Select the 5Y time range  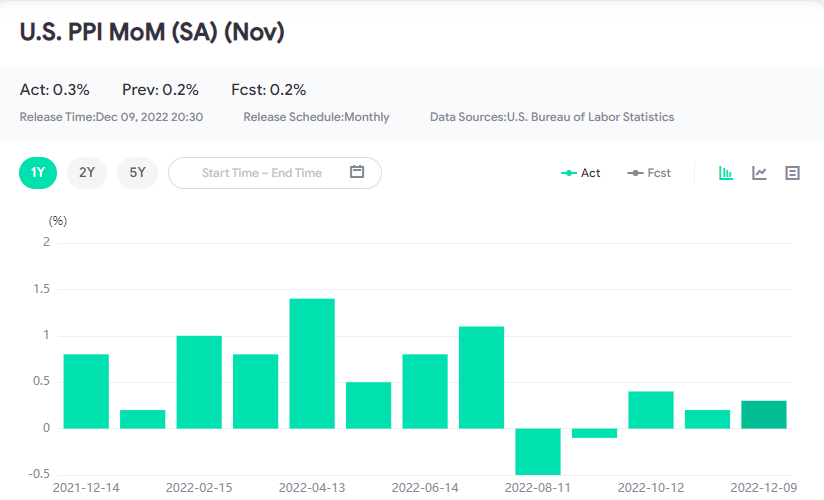point(137,172)
